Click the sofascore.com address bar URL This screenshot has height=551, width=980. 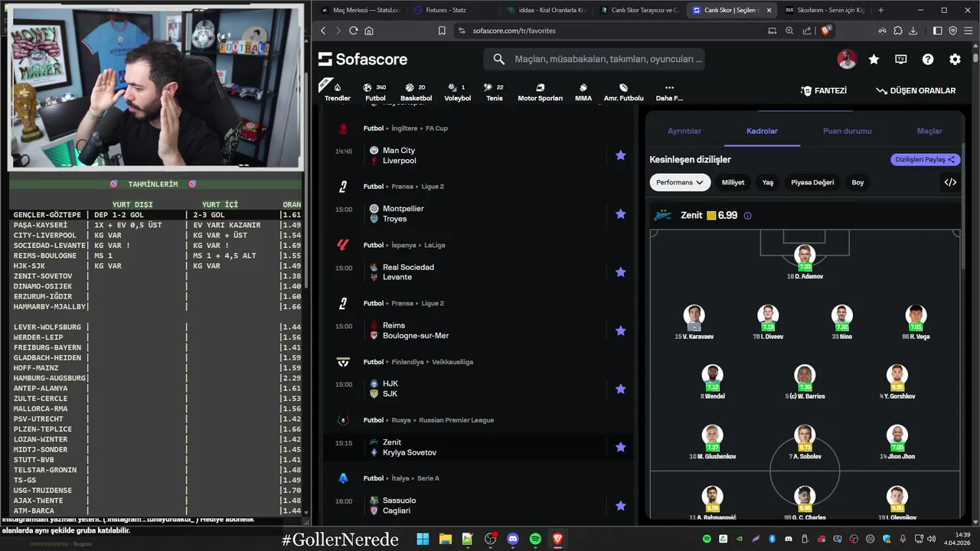[x=514, y=31]
